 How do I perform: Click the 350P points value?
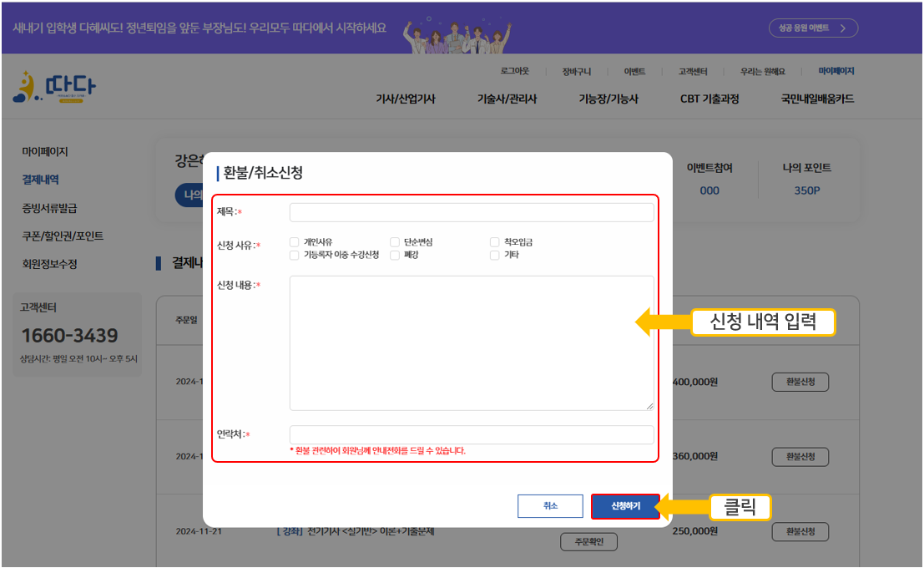[807, 190]
